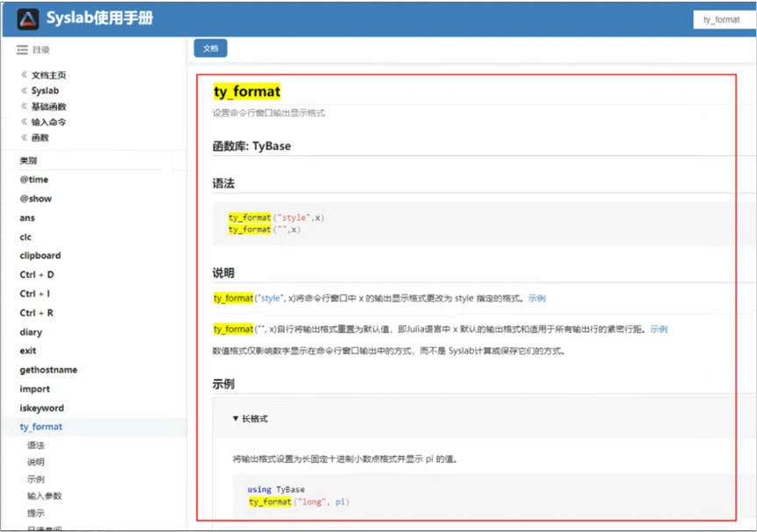Click back chevron beside 函数

[x=25, y=137]
